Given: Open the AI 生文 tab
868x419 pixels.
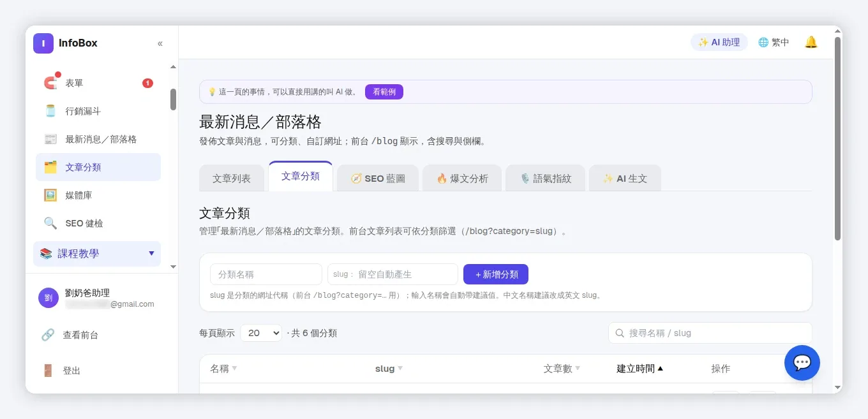Looking at the screenshot, I should (625, 178).
